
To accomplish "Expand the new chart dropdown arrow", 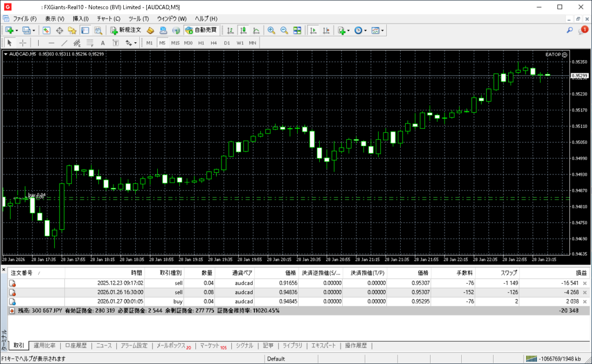I will click(x=17, y=30).
